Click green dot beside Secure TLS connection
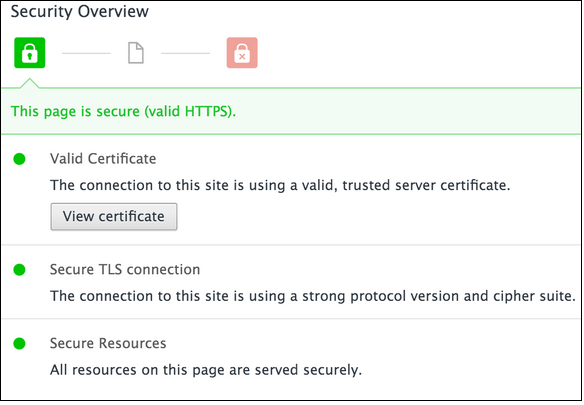This screenshot has width=584, height=405. point(19,270)
